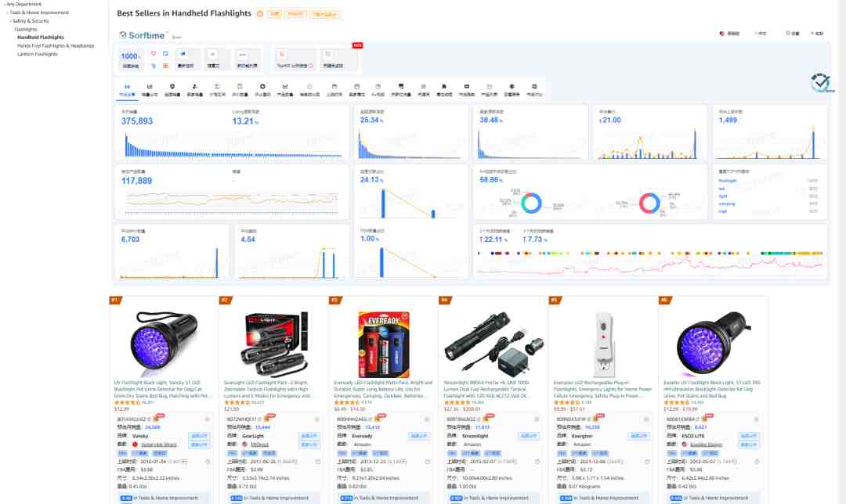This screenshot has width=846, height=504.
Task: Click the monthly sales value 24,588
Action: (153, 427)
